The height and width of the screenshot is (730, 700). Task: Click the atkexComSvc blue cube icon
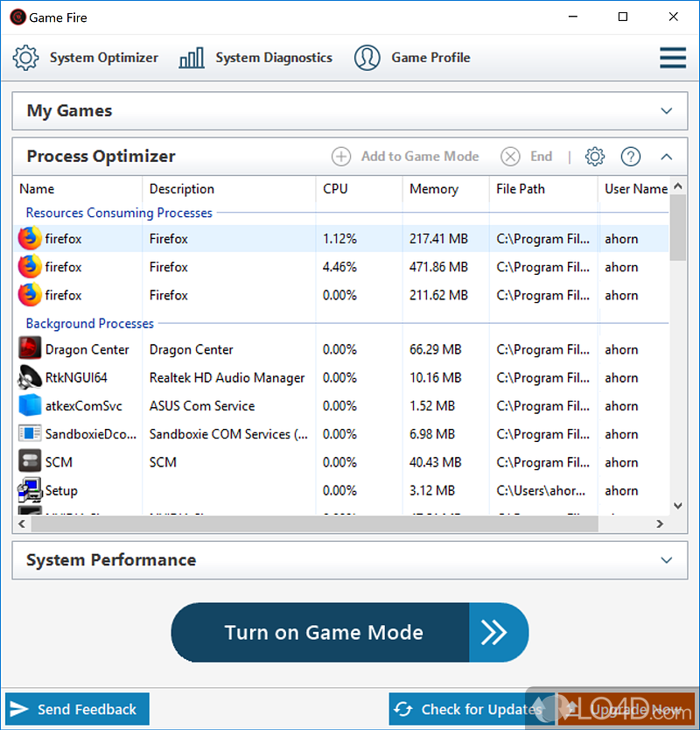(x=30, y=405)
